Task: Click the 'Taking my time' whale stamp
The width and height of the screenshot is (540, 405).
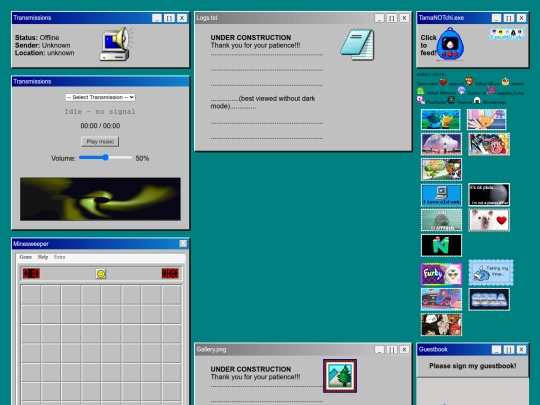Action: point(491,273)
